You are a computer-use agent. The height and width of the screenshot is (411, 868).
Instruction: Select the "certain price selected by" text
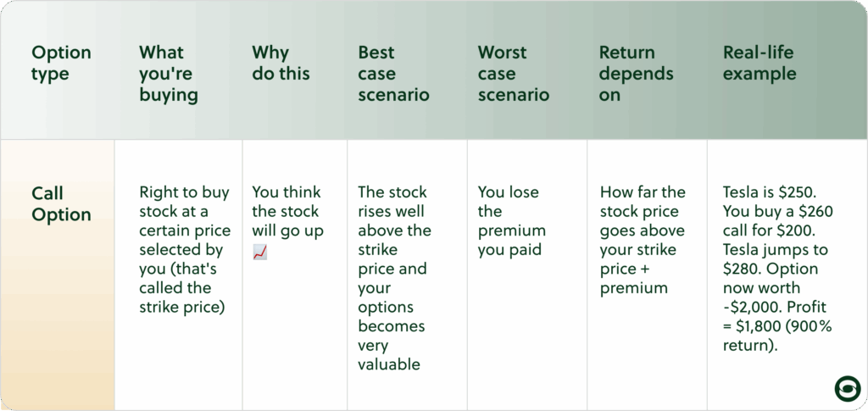[185, 240]
